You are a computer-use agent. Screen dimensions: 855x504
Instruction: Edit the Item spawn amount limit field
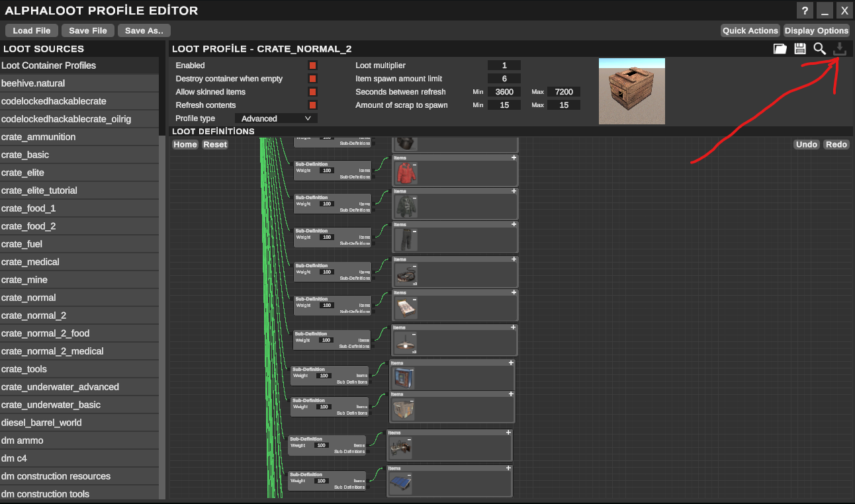(x=504, y=79)
